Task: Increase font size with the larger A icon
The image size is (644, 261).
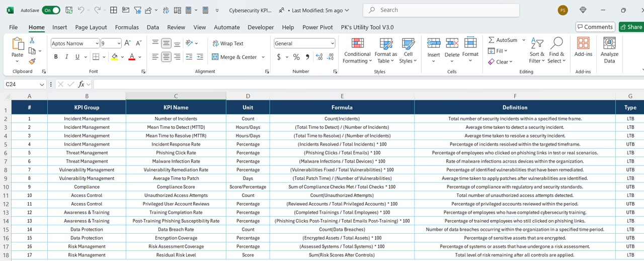Action: click(x=127, y=43)
